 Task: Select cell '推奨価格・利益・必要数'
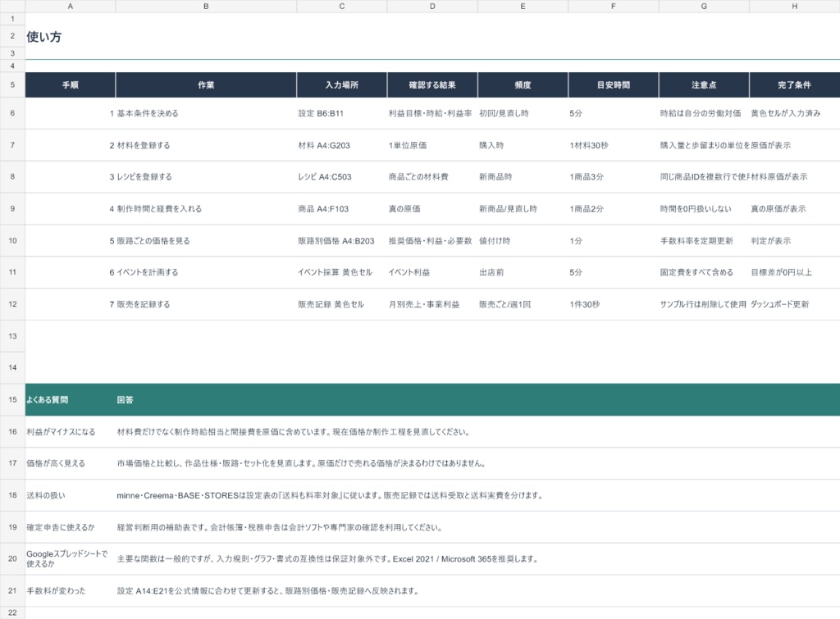(432, 241)
